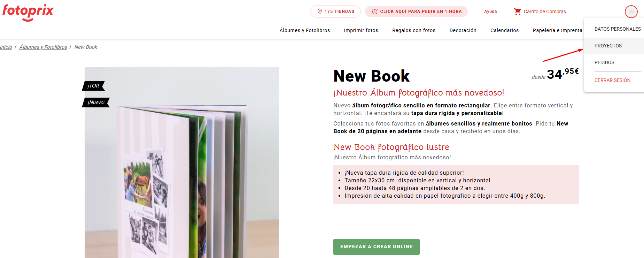Click CLICK AQUÍ PARA PEDIR EN 1 HORA

tap(416, 12)
